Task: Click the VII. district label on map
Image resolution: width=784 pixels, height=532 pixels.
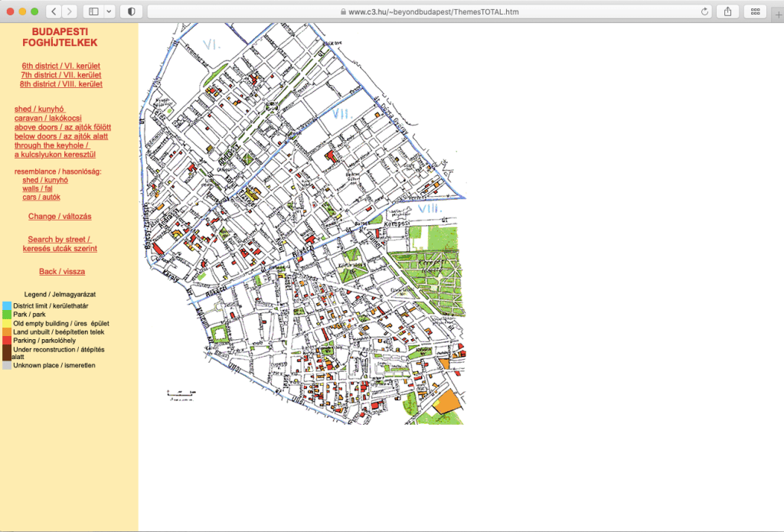Action: coord(342,115)
